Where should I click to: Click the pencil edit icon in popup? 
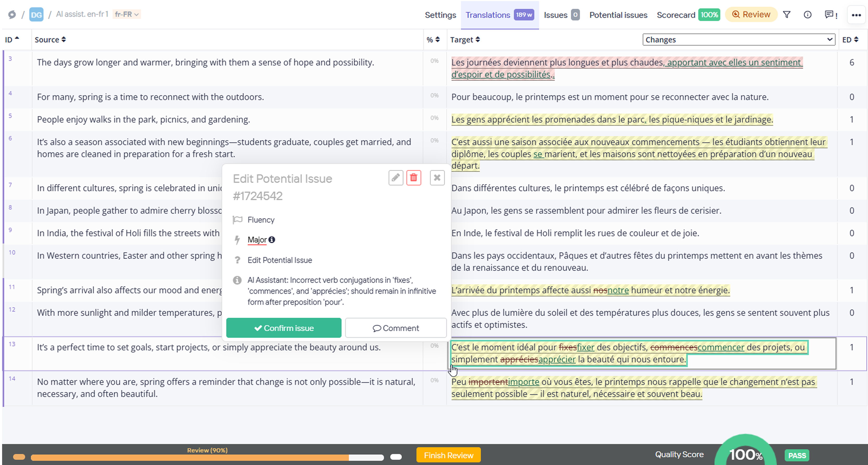tap(395, 178)
